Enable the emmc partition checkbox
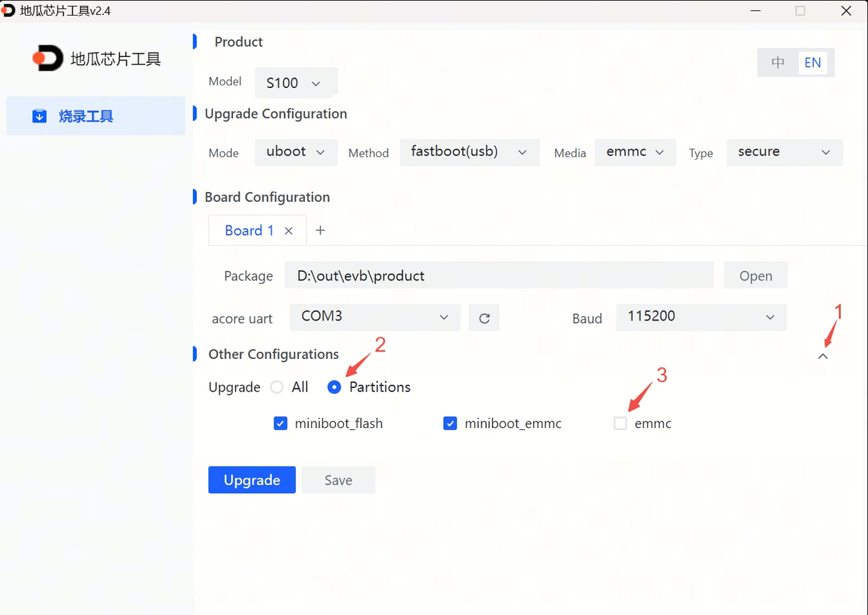868x615 pixels. [620, 424]
